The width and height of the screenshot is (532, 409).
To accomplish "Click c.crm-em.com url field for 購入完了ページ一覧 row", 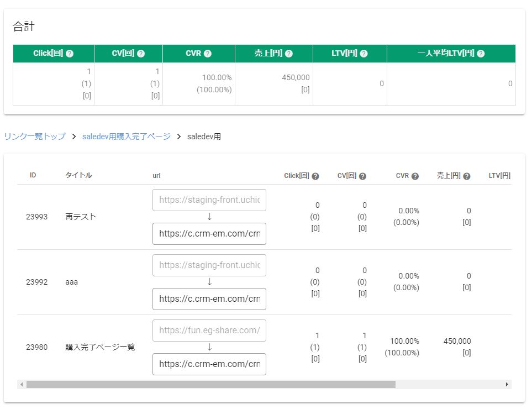I will (x=209, y=364).
